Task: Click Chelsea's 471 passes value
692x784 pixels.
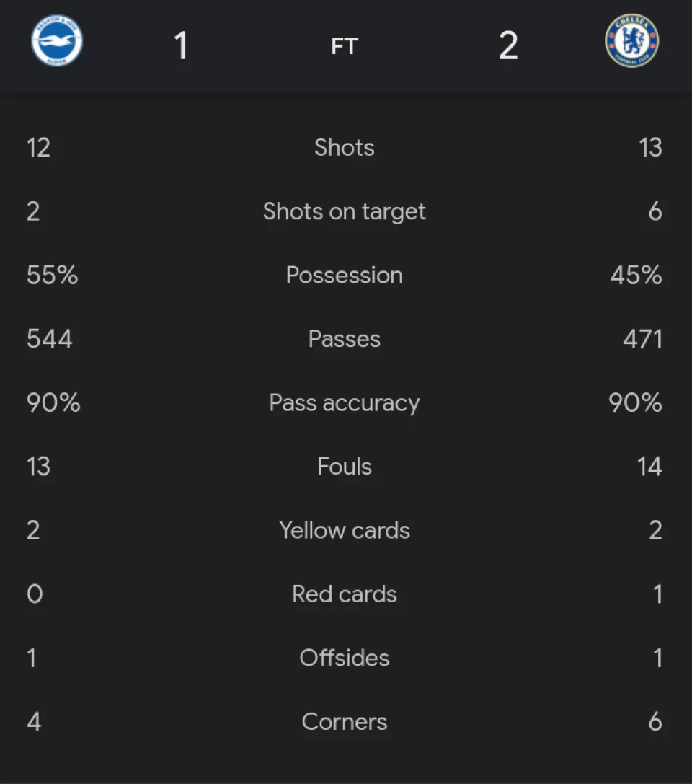Action: coord(642,339)
